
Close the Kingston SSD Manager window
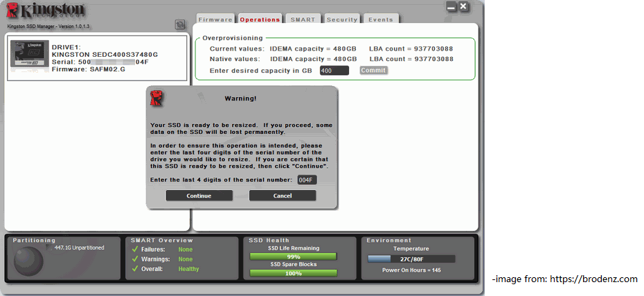[463, 6]
